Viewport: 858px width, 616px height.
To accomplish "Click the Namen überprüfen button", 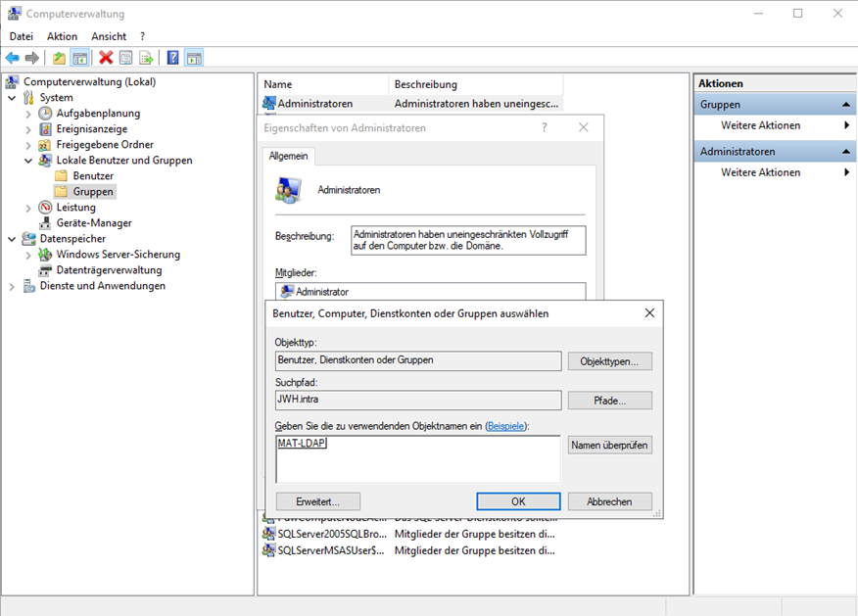I will pos(609,445).
